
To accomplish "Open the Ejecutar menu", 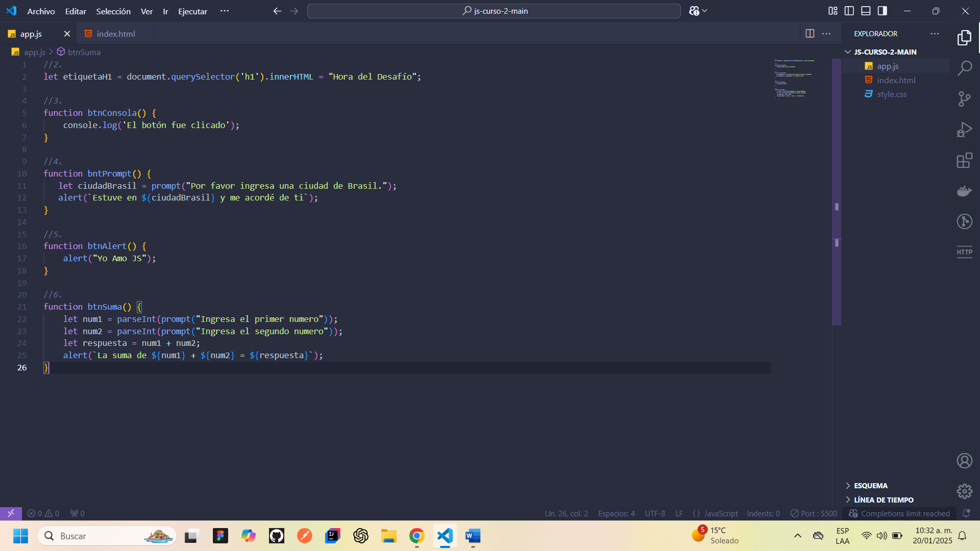I will click(x=192, y=11).
